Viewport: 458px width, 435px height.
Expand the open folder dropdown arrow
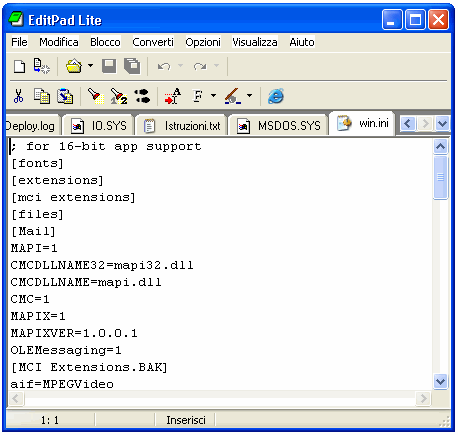pyautogui.click(x=90, y=66)
